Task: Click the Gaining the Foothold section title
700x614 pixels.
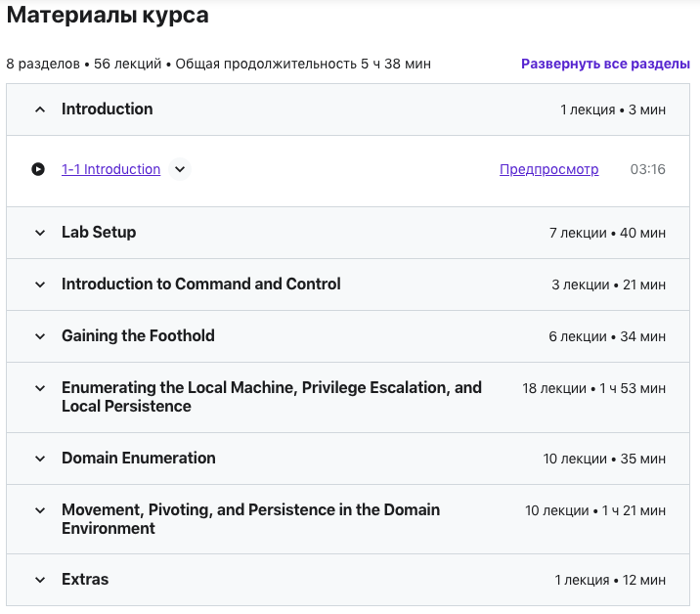Action: [138, 336]
